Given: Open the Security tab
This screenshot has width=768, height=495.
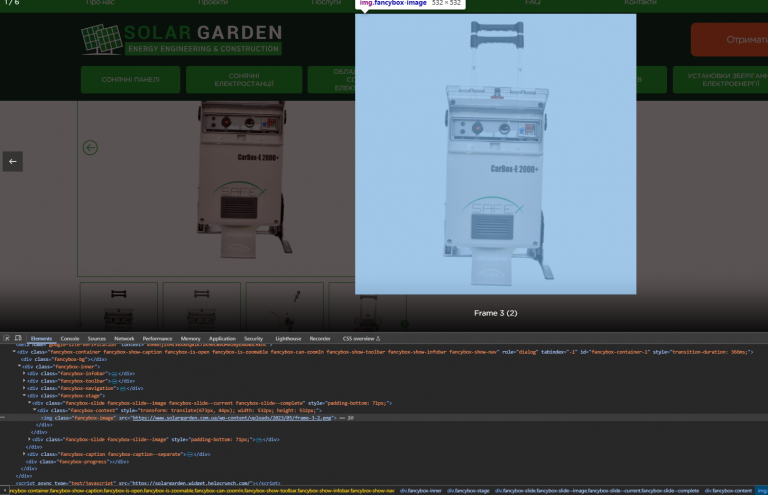Looking at the screenshot, I should pos(253,338).
